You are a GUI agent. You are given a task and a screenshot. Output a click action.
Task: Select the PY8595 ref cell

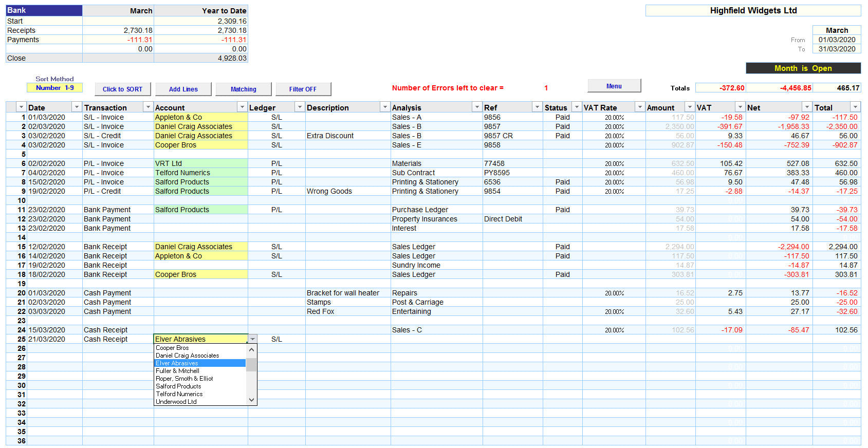[513, 173]
